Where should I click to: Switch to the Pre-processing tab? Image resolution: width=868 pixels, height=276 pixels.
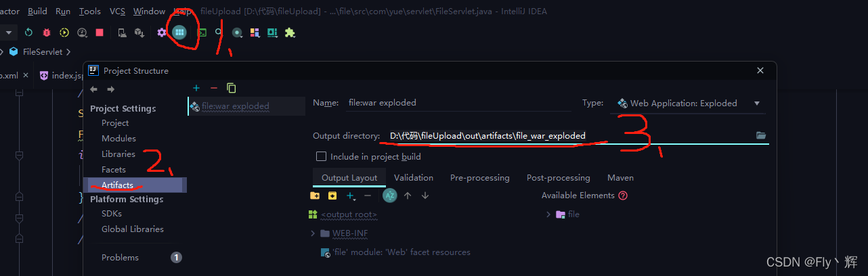tap(480, 178)
